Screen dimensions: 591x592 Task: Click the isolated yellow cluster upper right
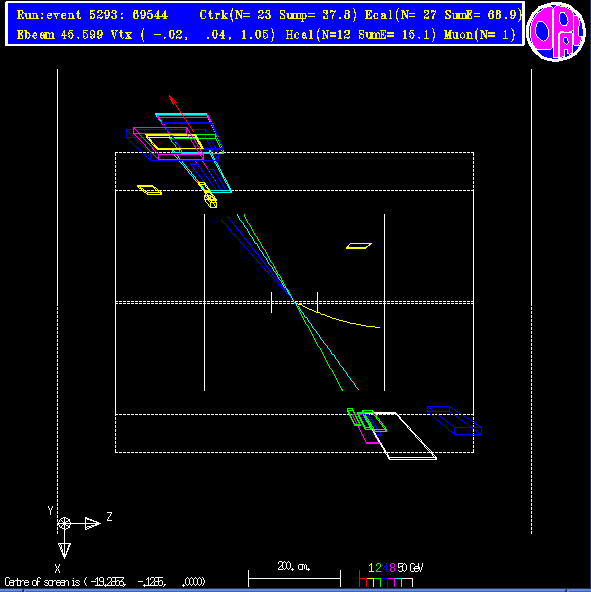tap(359, 246)
